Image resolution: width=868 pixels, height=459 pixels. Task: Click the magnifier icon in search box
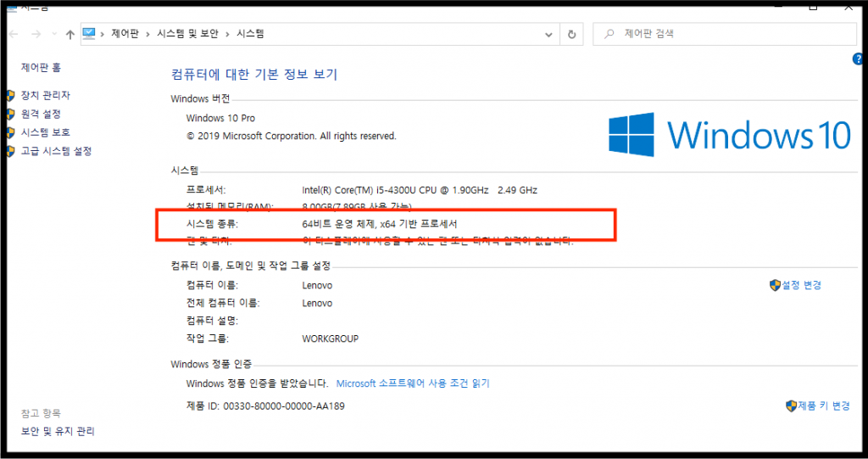tap(609, 34)
